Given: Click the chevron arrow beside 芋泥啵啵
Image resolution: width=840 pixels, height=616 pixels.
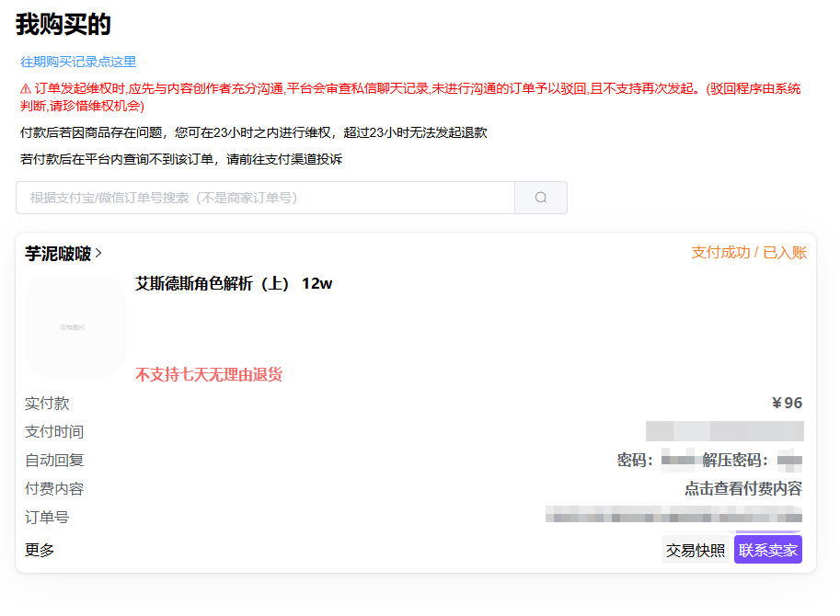Looking at the screenshot, I should click(98, 253).
